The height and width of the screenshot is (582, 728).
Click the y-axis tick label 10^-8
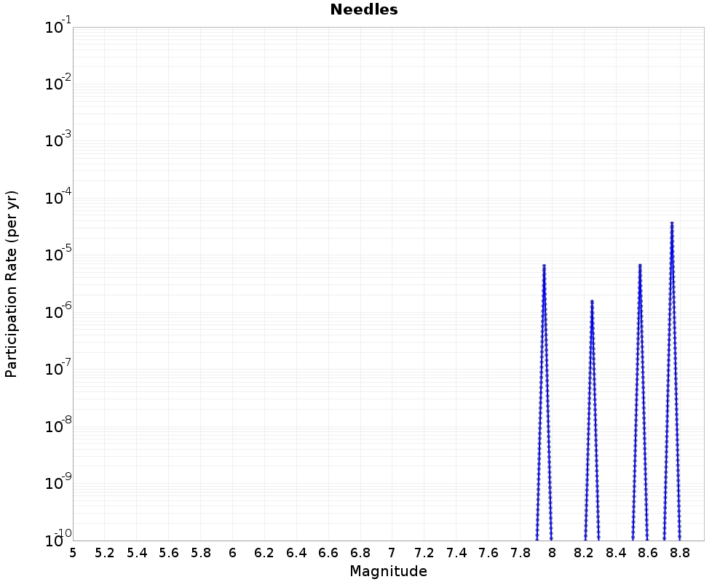click(58, 425)
